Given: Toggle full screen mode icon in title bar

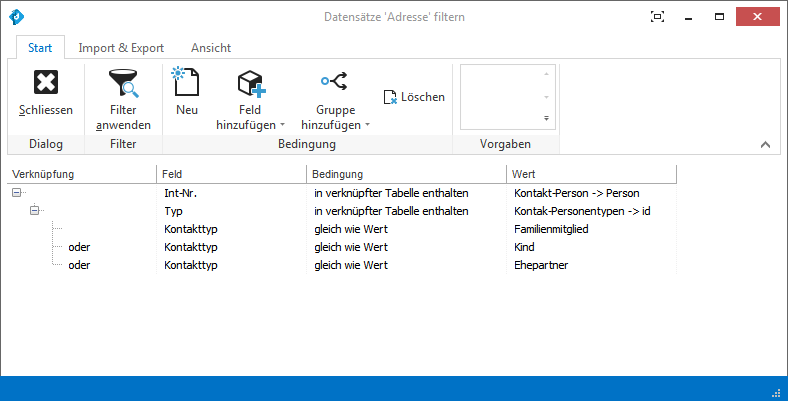Looking at the screenshot, I should (x=657, y=17).
